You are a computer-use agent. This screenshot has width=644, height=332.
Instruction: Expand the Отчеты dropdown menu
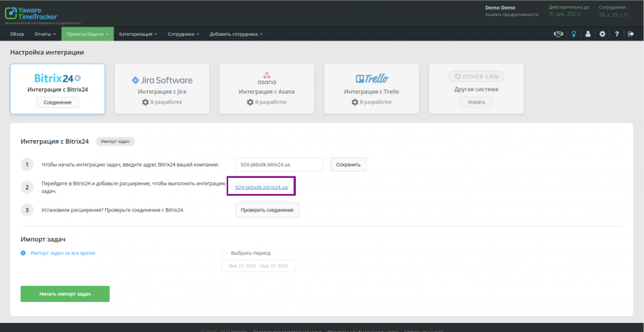(x=45, y=34)
